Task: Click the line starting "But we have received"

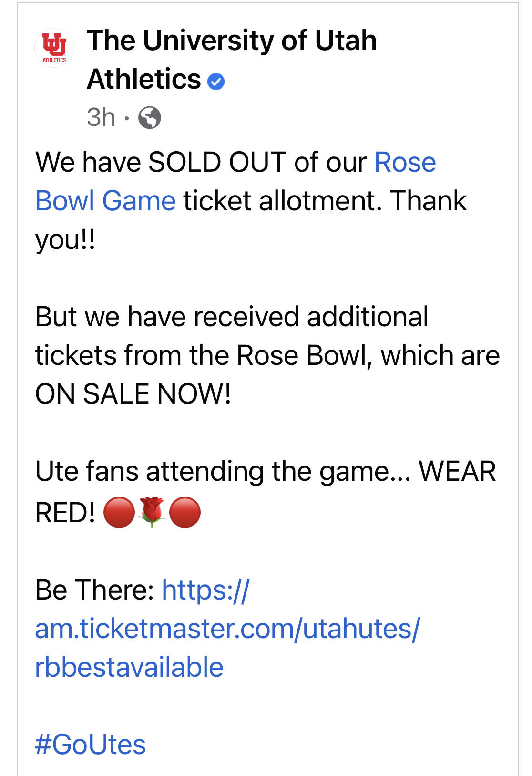Action: (232, 317)
